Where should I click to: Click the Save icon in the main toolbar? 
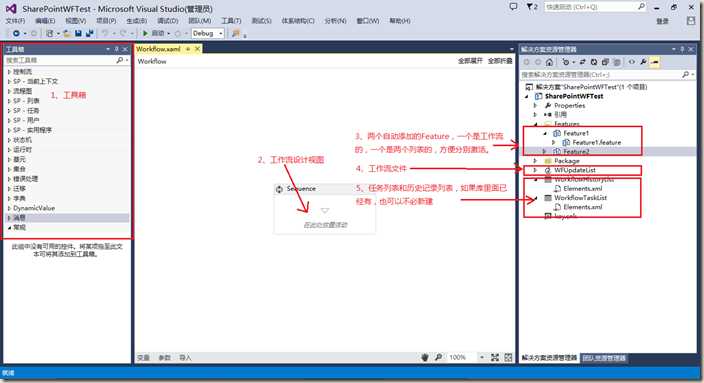click(78, 33)
